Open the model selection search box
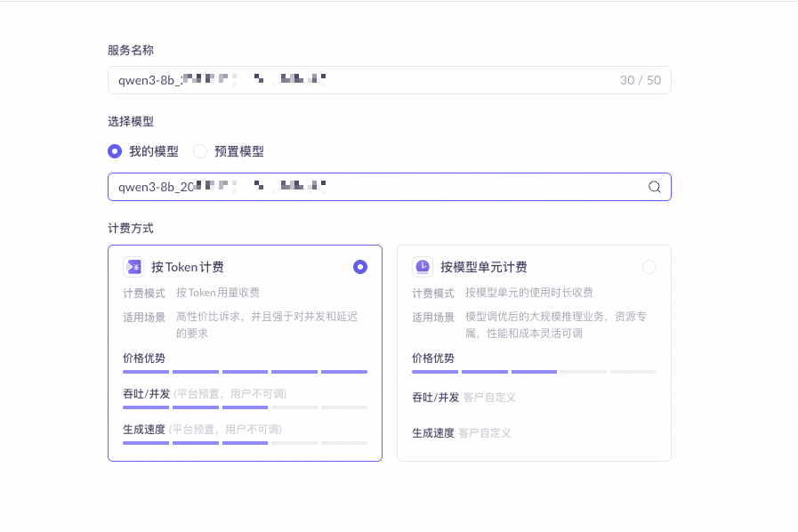 (x=390, y=187)
